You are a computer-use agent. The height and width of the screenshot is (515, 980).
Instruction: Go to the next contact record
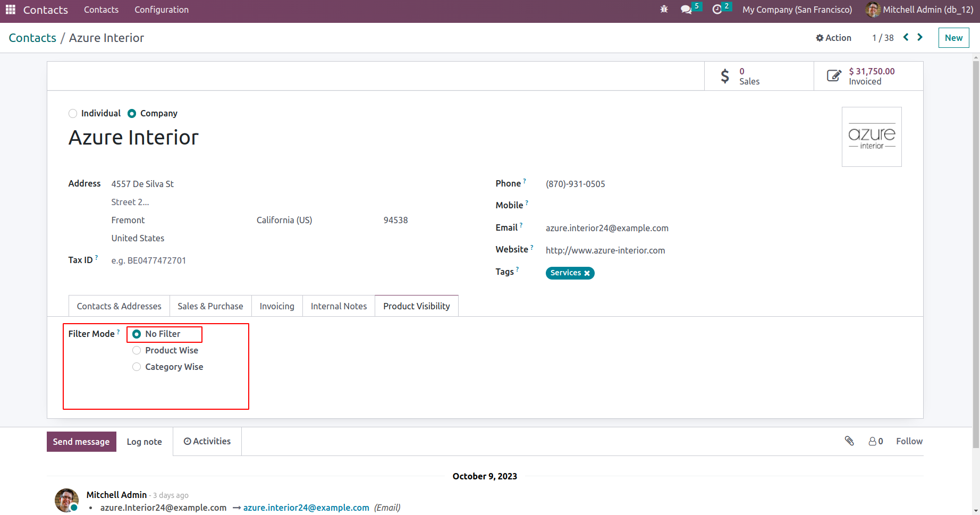(x=920, y=37)
